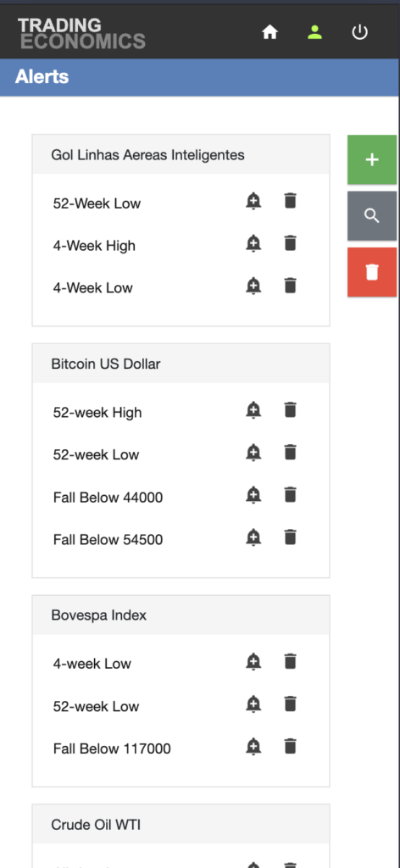
Task: Delete Bovespa Fall Below 117000 alert
Action: click(290, 746)
